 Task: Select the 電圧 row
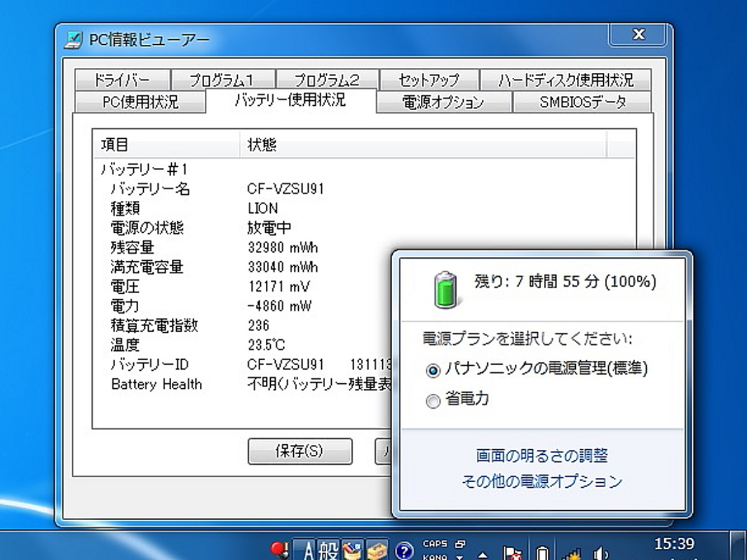125,286
